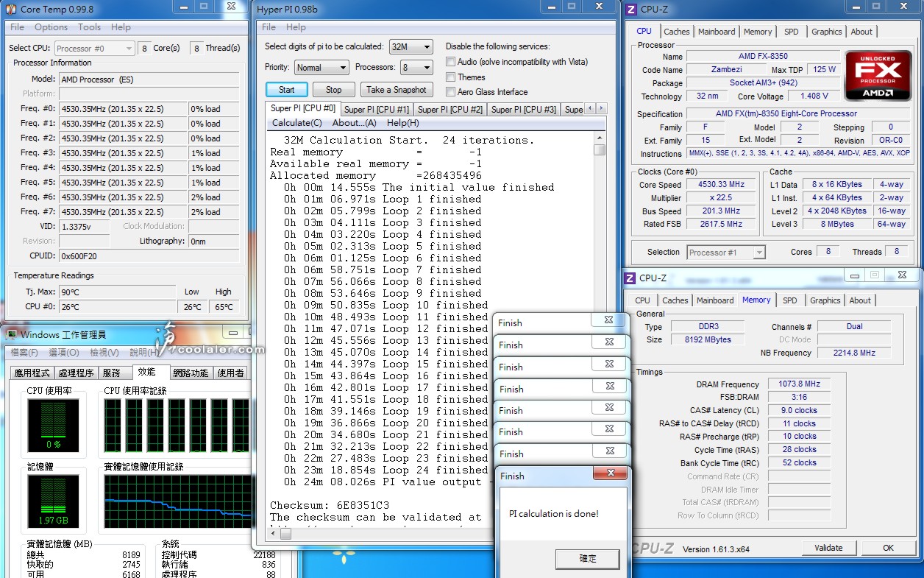Close the front Finish dialog with red X
This screenshot has width=924, height=578.
(x=611, y=473)
